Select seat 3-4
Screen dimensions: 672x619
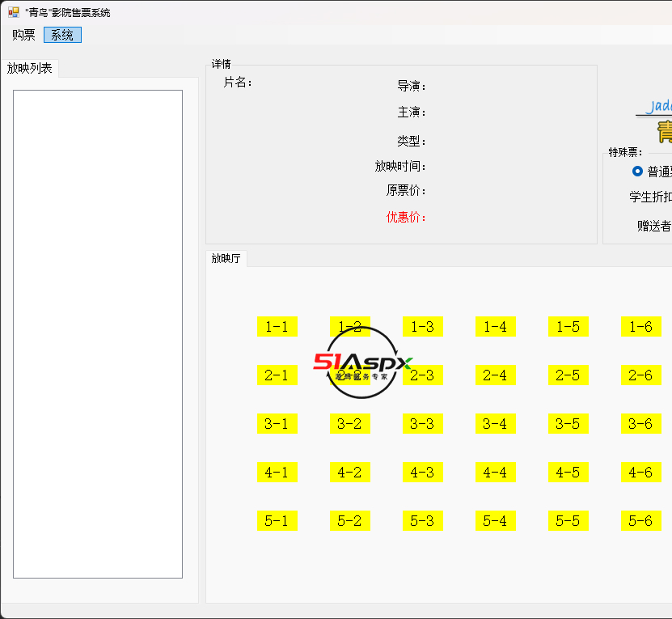click(x=496, y=423)
